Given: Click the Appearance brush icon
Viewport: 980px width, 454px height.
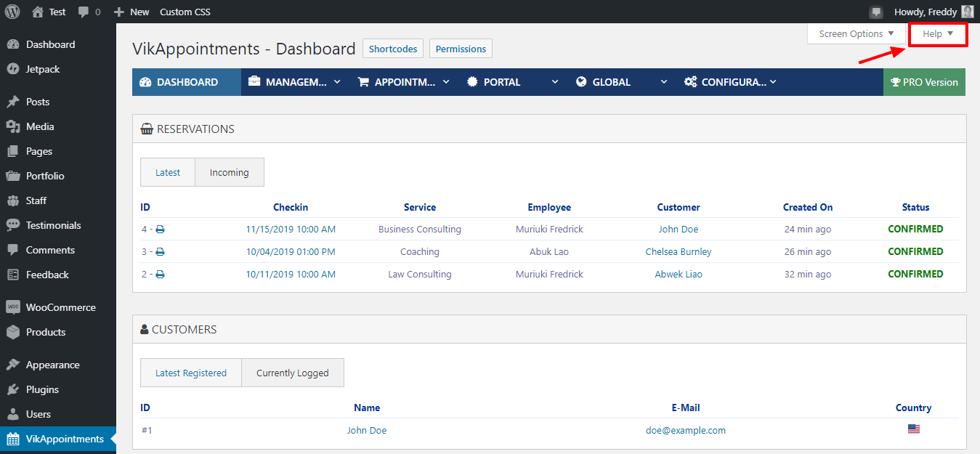Looking at the screenshot, I should [x=13, y=365].
